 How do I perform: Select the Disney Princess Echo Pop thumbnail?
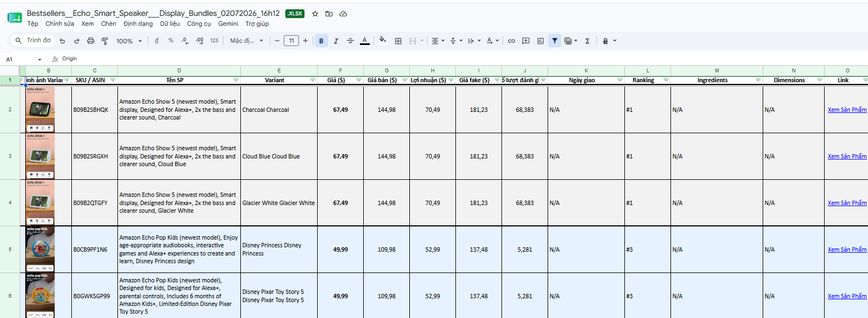pos(40,249)
